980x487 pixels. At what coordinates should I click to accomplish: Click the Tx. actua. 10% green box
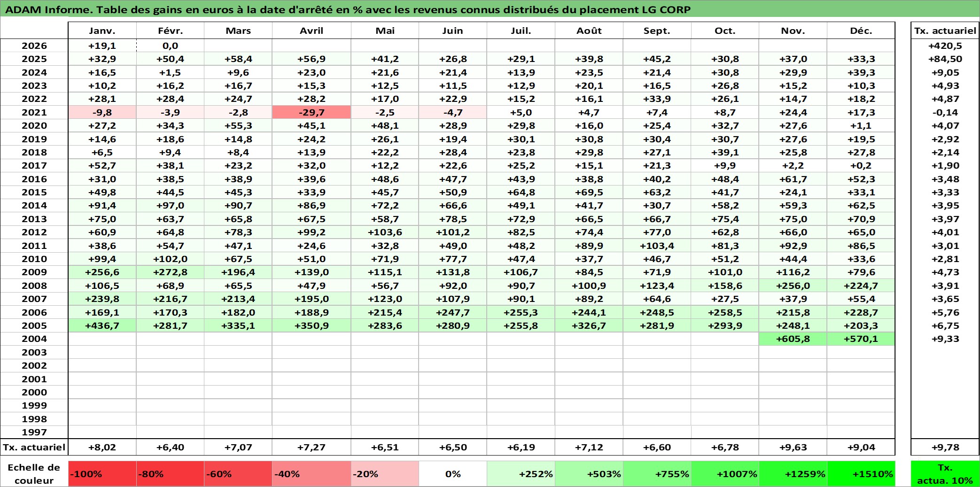click(945, 474)
